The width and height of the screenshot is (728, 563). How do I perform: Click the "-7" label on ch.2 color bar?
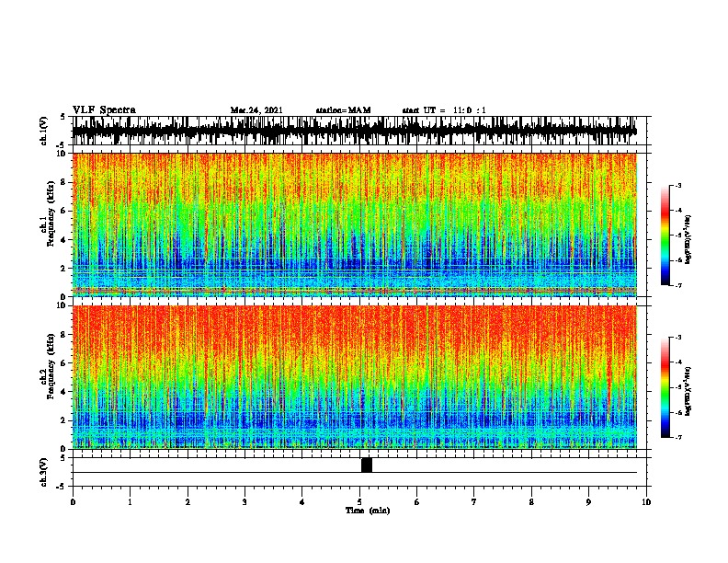(x=677, y=437)
